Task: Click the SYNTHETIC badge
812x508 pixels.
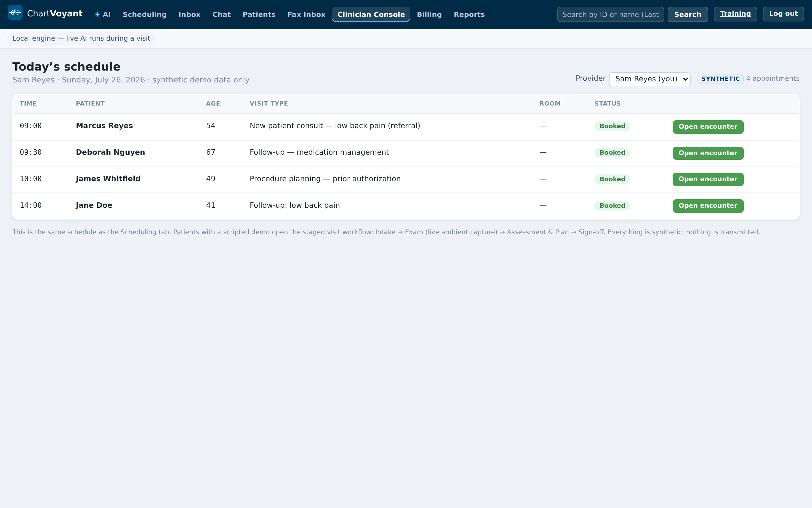Action: pyautogui.click(x=720, y=79)
